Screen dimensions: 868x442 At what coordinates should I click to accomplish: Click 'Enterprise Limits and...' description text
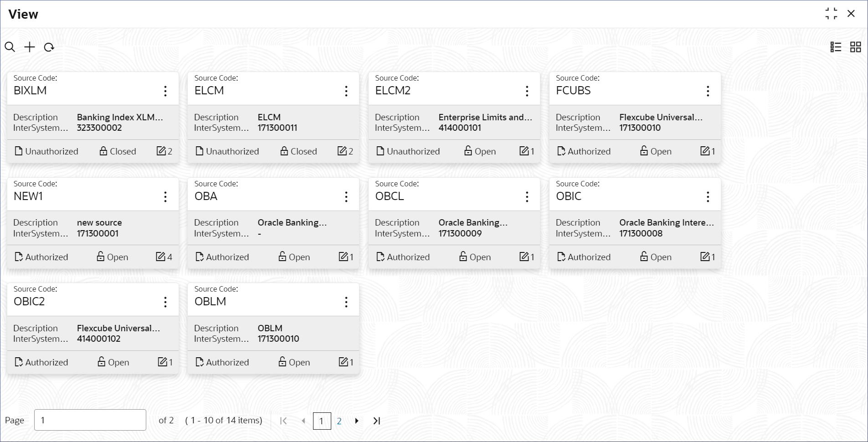pyautogui.click(x=485, y=117)
